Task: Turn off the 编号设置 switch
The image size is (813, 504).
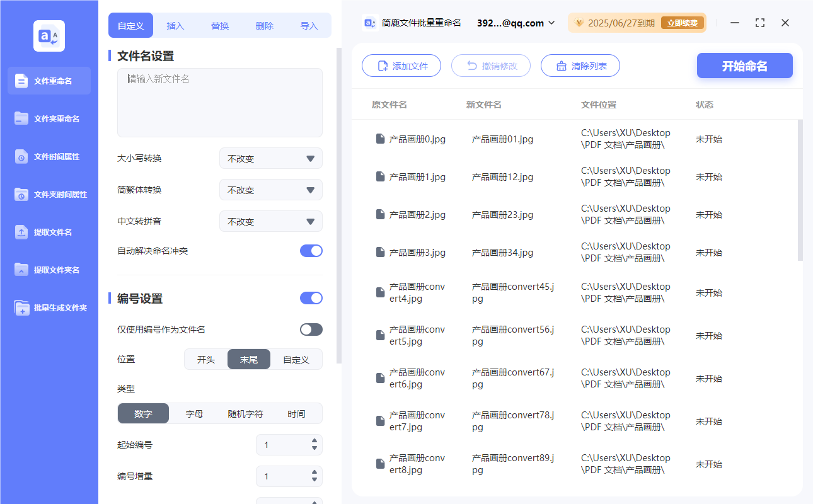Action: click(311, 297)
